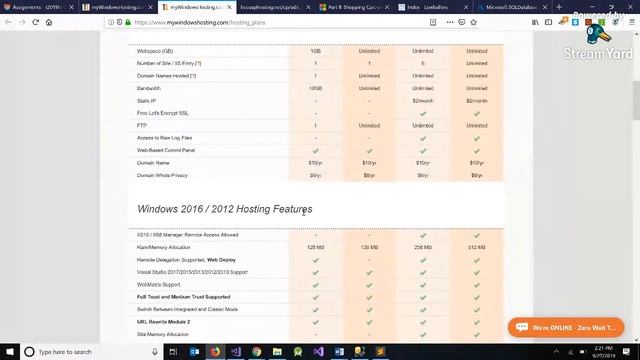Image resolution: width=640 pixels, height=360 pixels.
Task: Click the browser Forward arrow
Action: (22, 22)
